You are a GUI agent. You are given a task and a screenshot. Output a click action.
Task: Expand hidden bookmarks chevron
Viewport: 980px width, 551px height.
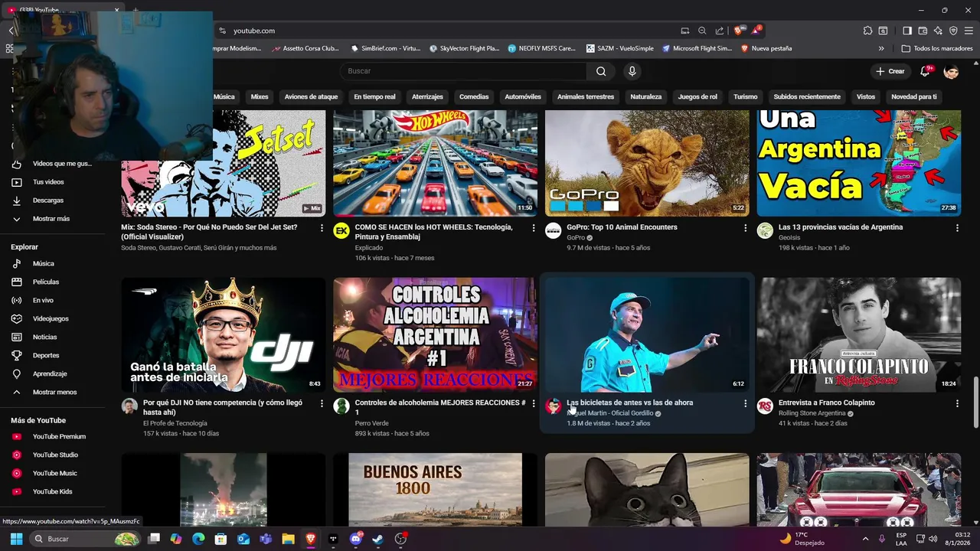coord(881,48)
